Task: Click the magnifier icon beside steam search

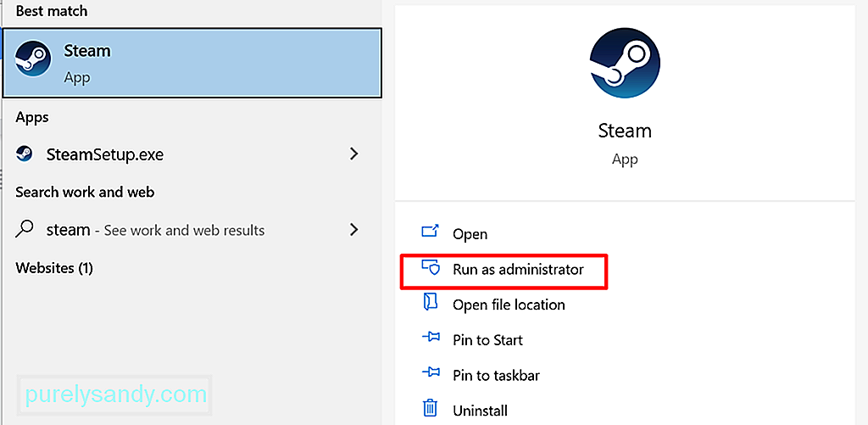Action: [x=25, y=229]
